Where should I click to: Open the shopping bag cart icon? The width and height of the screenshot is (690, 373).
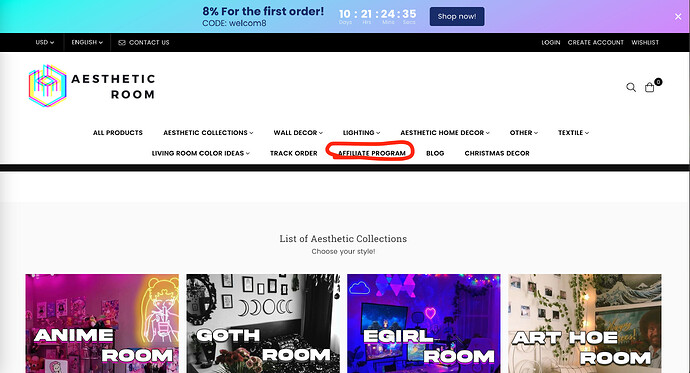[x=650, y=87]
